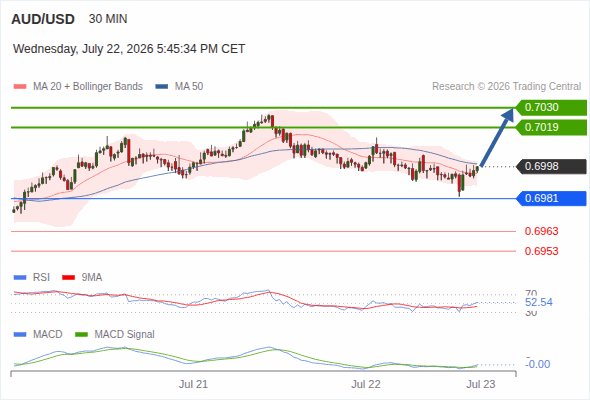
Task: Click the MA 50 blue legend swatch
Action: (x=162, y=87)
